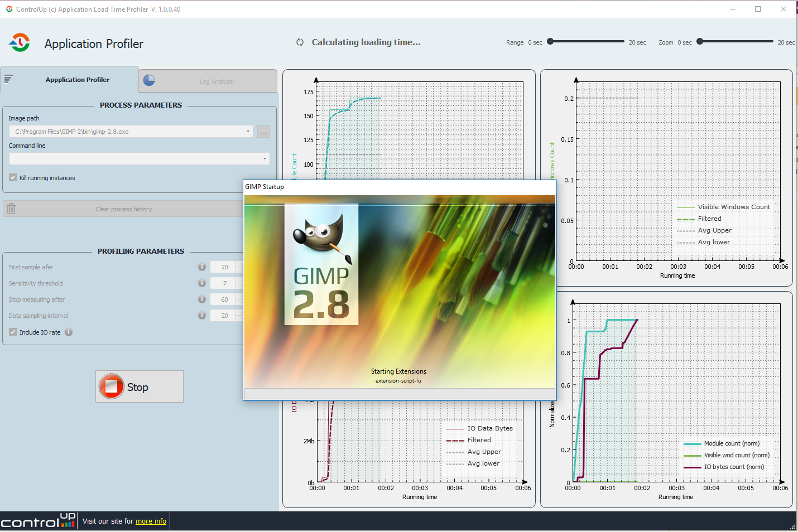Click the First sample afer value field
Image resolution: width=798 pixels, height=532 pixels.
click(224, 267)
